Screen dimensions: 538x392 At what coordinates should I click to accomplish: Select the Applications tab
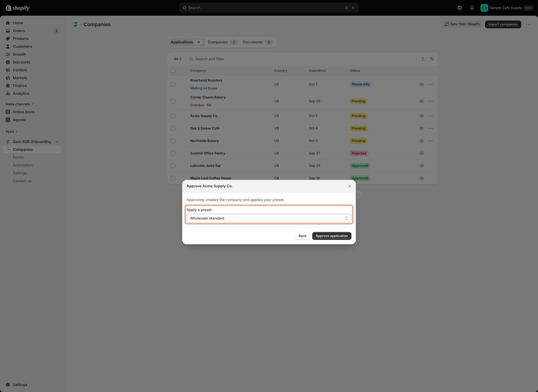pos(186,42)
